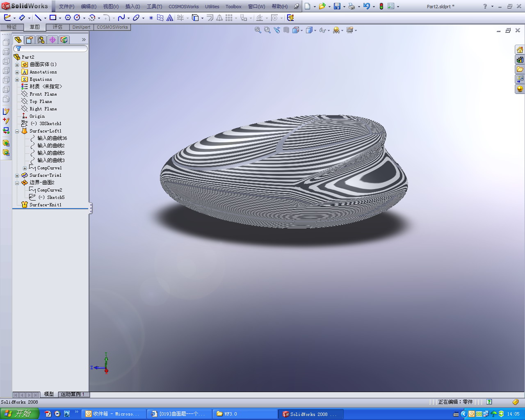Click the New document icon
The width and height of the screenshot is (525, 420).
coord(307,6)
